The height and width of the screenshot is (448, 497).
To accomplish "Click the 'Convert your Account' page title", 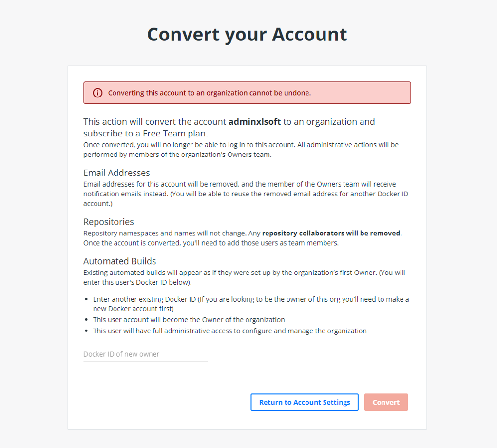I will (x=247, y=34).
